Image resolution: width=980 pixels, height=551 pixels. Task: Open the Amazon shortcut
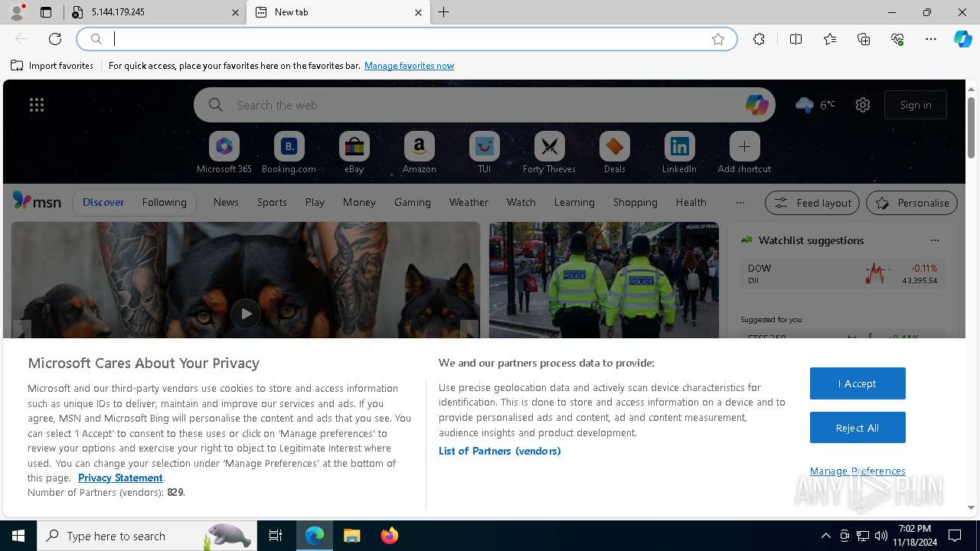[419, 153]
